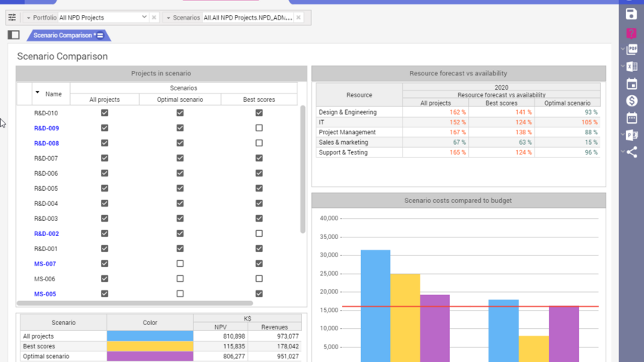Open the filter settings sliders icon
Viewport: 644px width, 362px height.
pyautogui.click(x=12, y=17)
